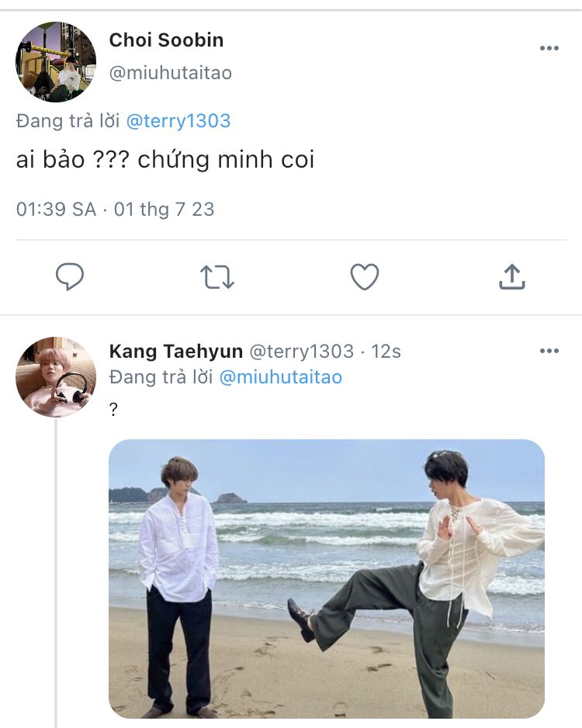Viewport: 582px width, 728px height.
Task: Click the 12s timestamp on the reply
Action: point(386,351)
